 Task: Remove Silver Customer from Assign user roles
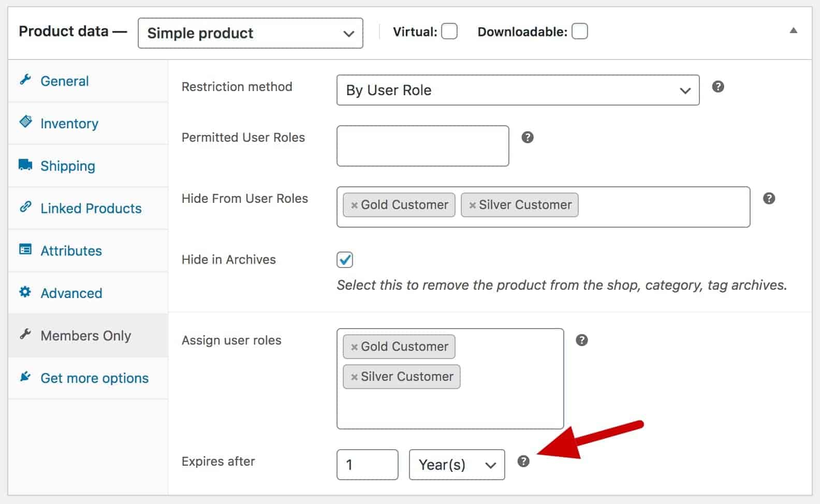(354, 377)
